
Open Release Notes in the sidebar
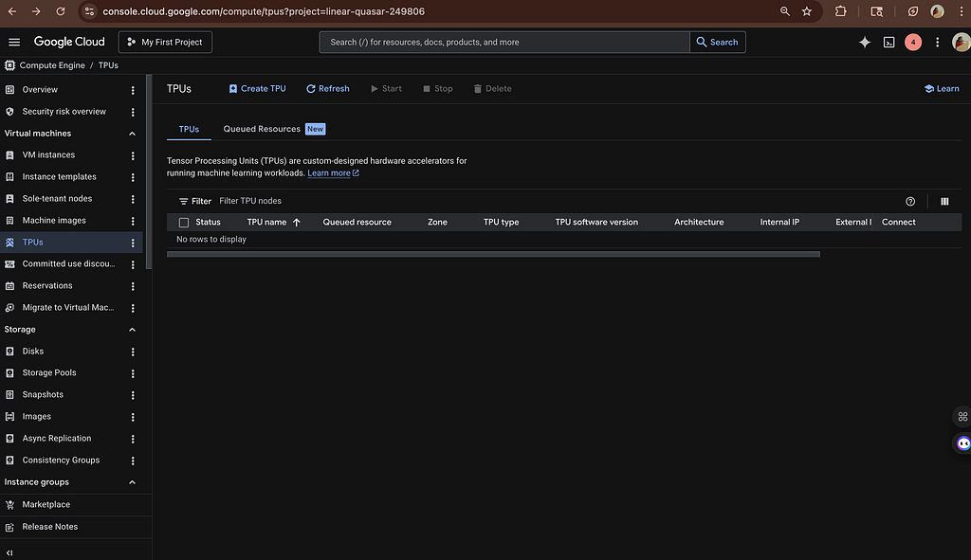tap(49, 527)
